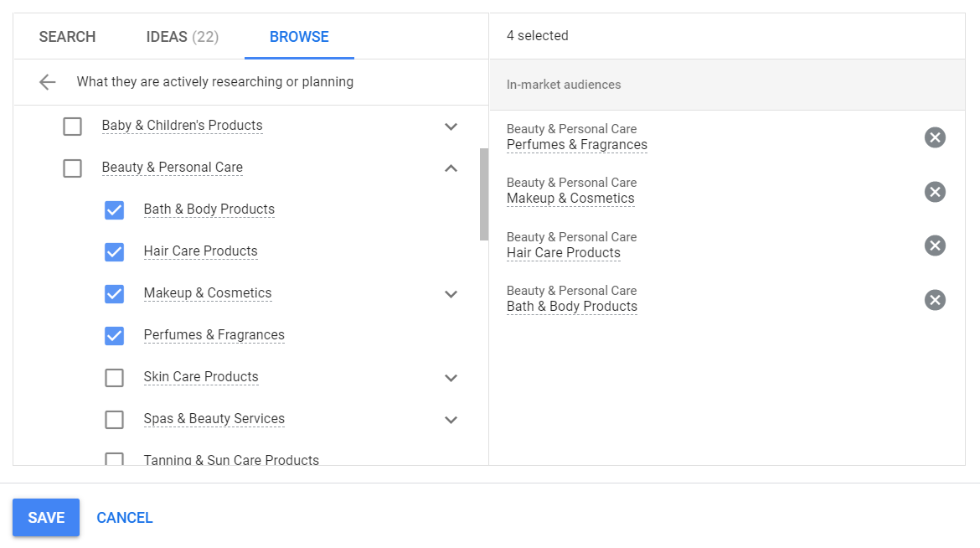Collapse the Beauty & Personal Care category
Screen dimensions: 980x548
451,168
